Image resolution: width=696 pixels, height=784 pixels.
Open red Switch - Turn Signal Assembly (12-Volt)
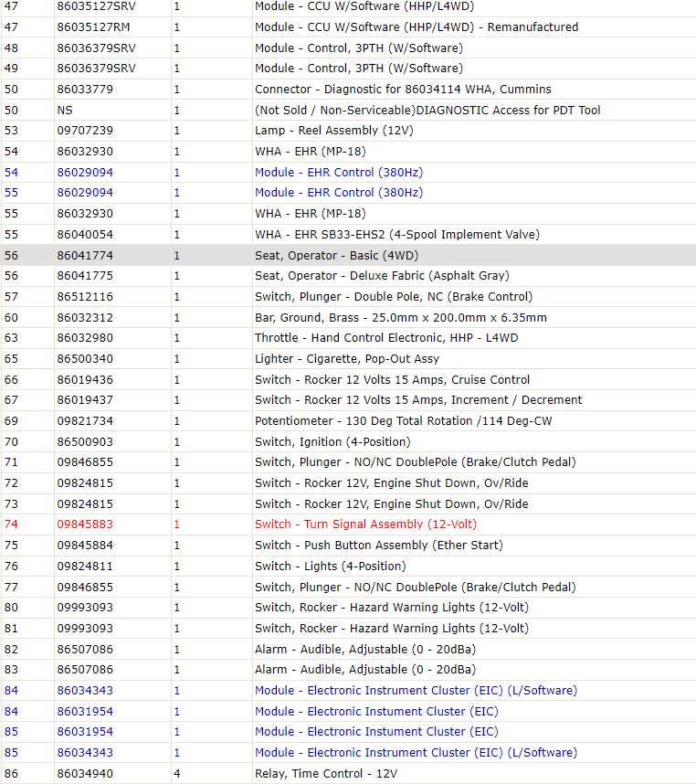click(365, 524)
